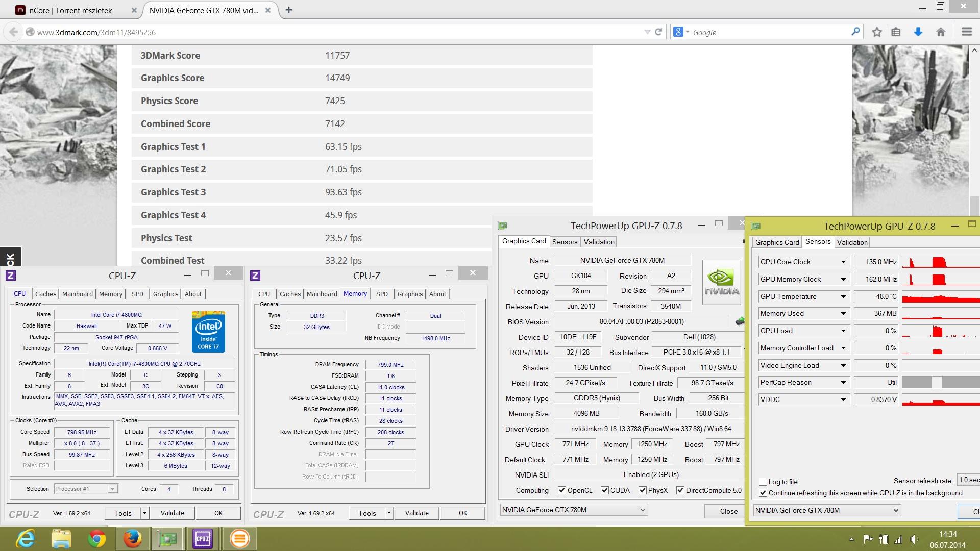Expand GPU Core Clock sensor dropdown

click(843, 262)
